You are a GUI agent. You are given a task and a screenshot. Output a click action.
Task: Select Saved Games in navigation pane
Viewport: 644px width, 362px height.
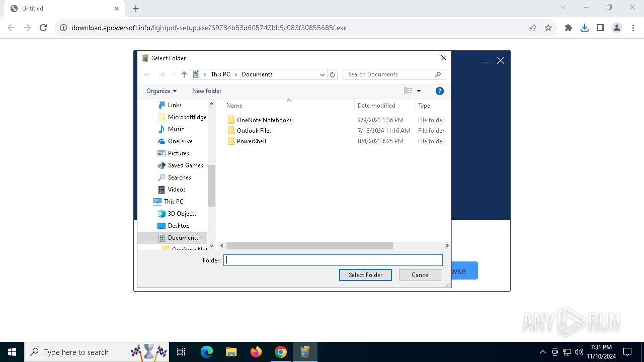coord(185,165)
